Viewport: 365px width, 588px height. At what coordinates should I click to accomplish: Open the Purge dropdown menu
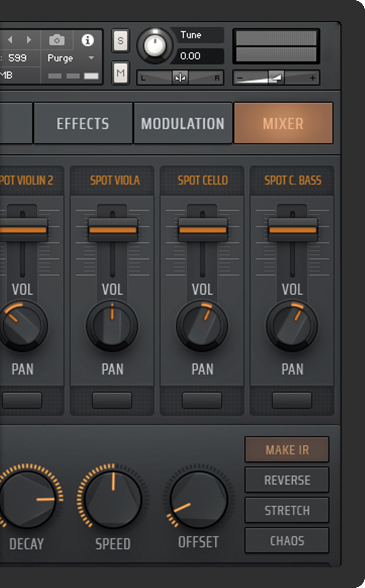coord(91,58)
